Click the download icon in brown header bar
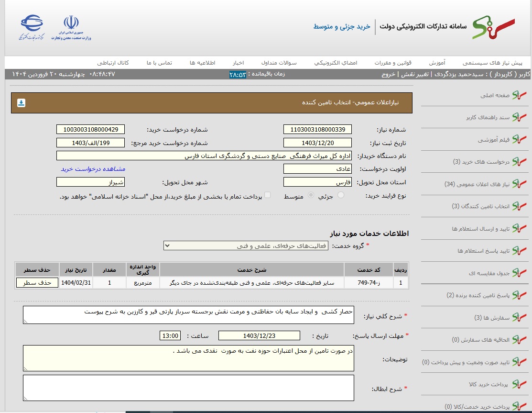 [22, 102]
